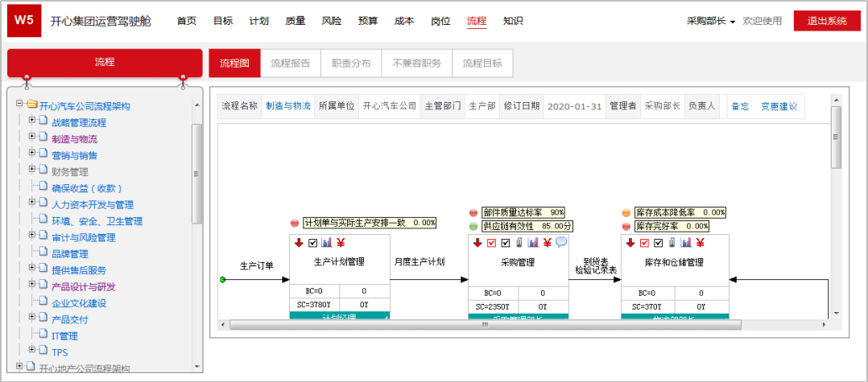
Task: Click yen cost icon in 生产计划管理 box
Action: 341,243
